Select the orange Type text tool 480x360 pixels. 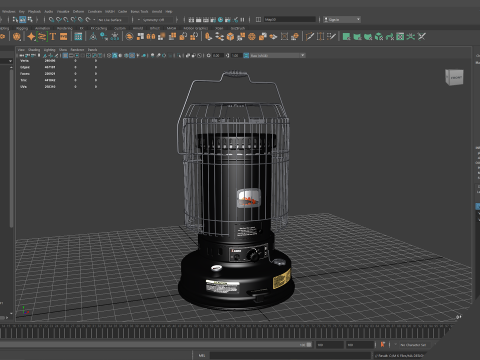pos(53,37)
